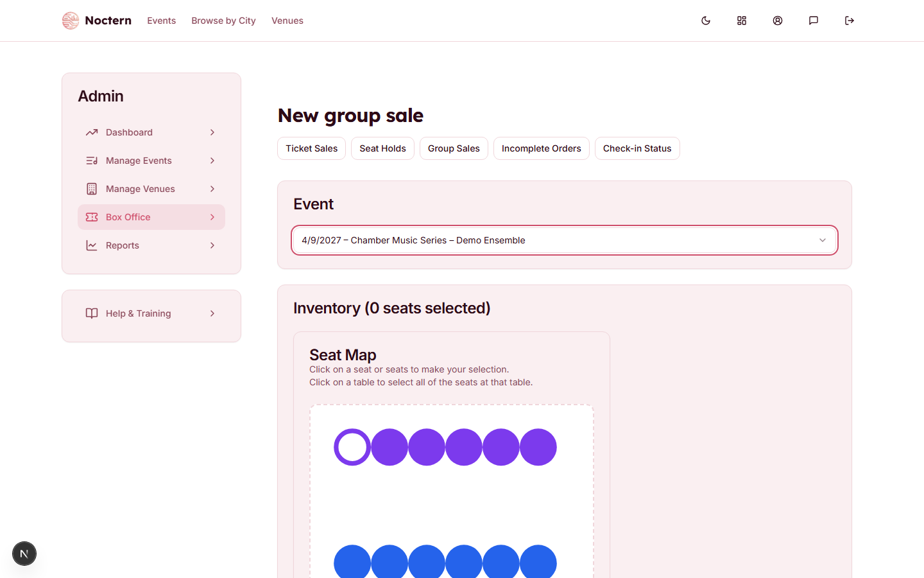This screenshot has height=578, width=924.
Task: Select the fifth blue seat
Action: 501,562
